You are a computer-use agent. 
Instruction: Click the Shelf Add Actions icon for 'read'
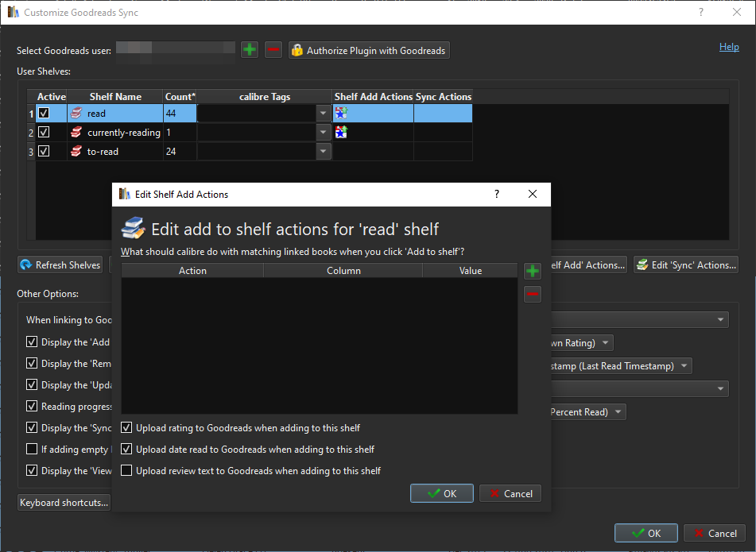pos(341,113)
